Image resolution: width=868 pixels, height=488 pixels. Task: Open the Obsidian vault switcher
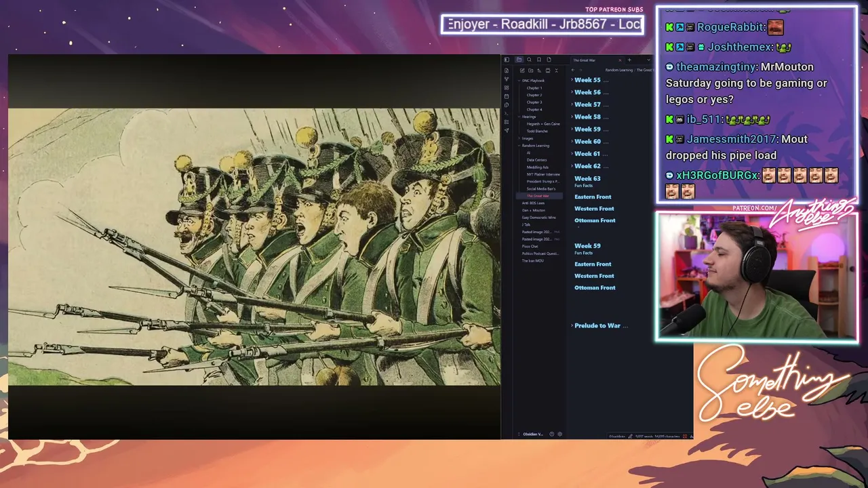(533, 434)
